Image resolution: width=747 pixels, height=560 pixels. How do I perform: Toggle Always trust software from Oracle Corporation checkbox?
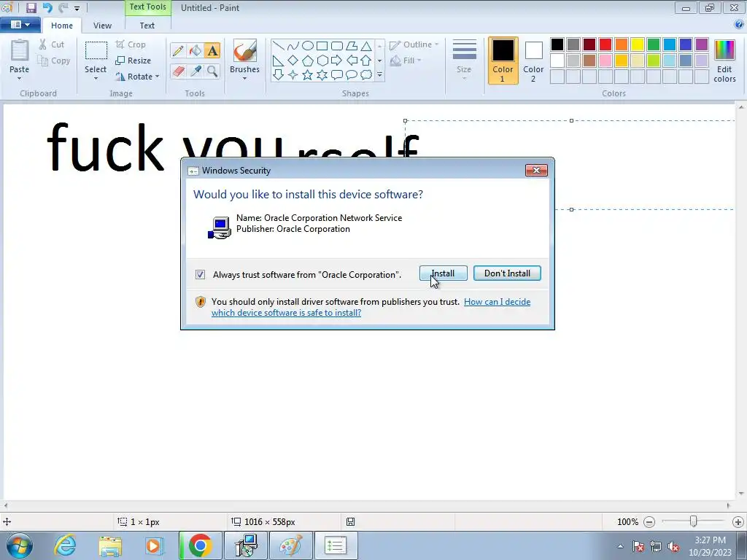point(200,274)
